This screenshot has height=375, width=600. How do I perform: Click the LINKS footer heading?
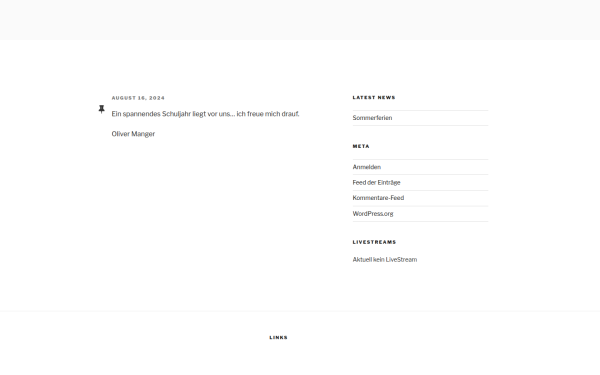click(279, 338)
